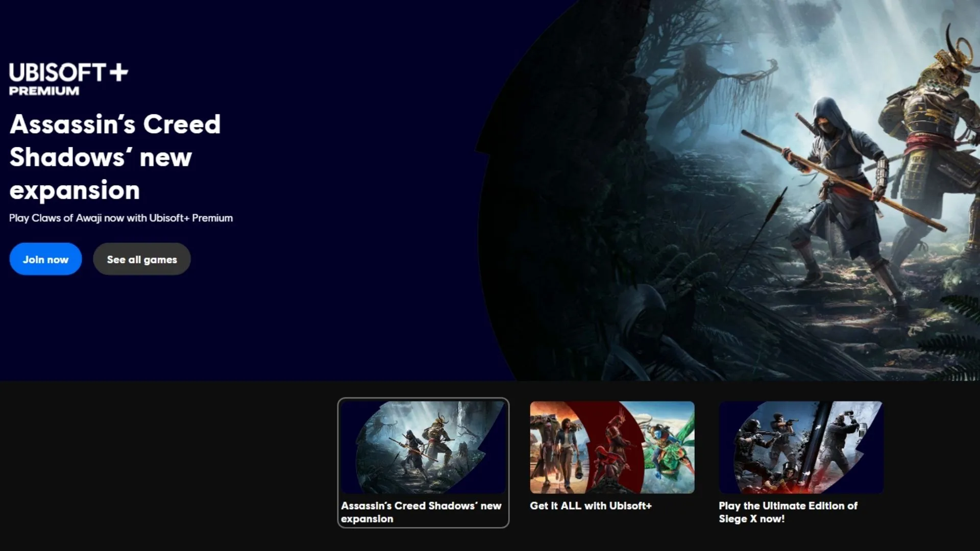Screen dimensions: 980x551
Task: Click the Join now button
Action: click(45, 259)
